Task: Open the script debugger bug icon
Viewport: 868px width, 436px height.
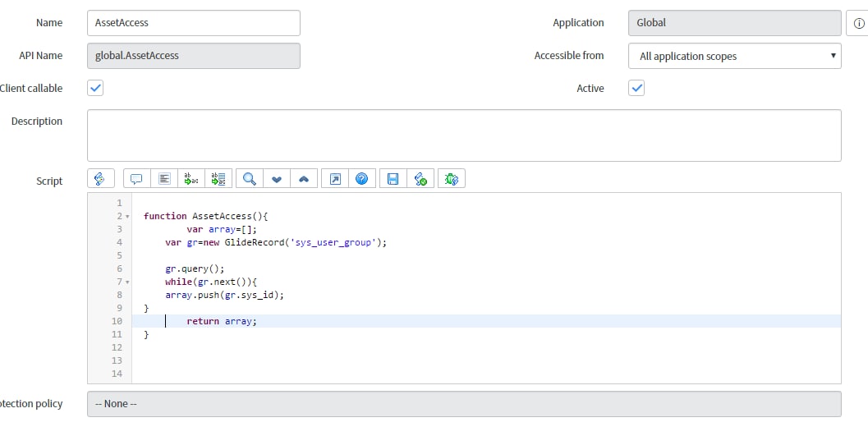Action: pyautogui.click(x=451, y=179)
